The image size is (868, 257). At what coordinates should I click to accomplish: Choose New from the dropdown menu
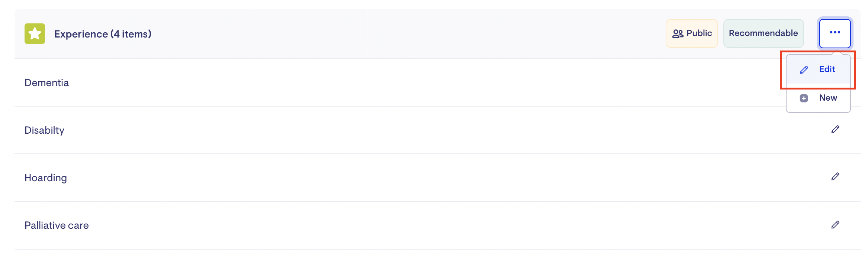tap(828, 98)
